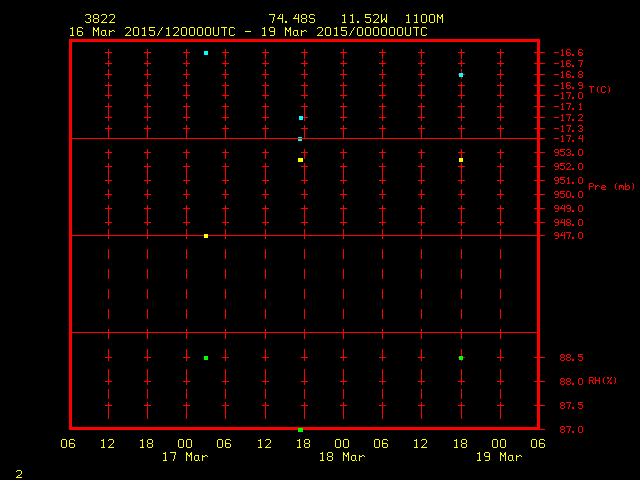Click the frame number 2 in corner
640x480 pixels.
click(x=18, y=472)
